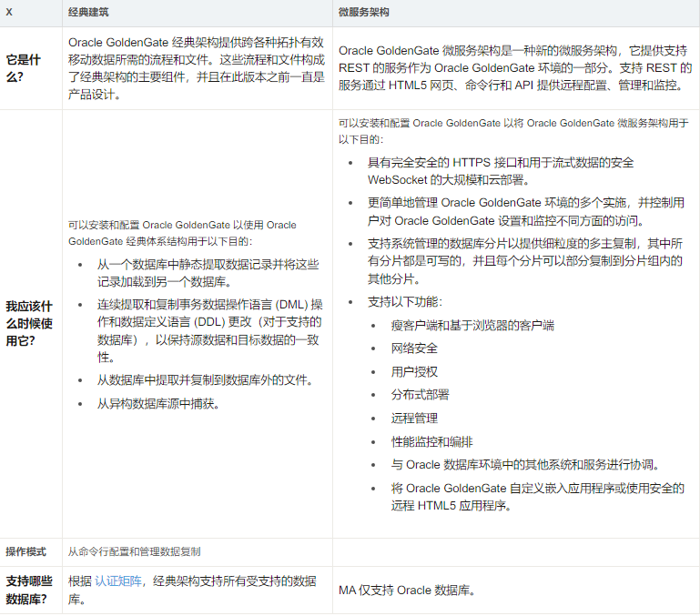Click the X header cell

9,12
